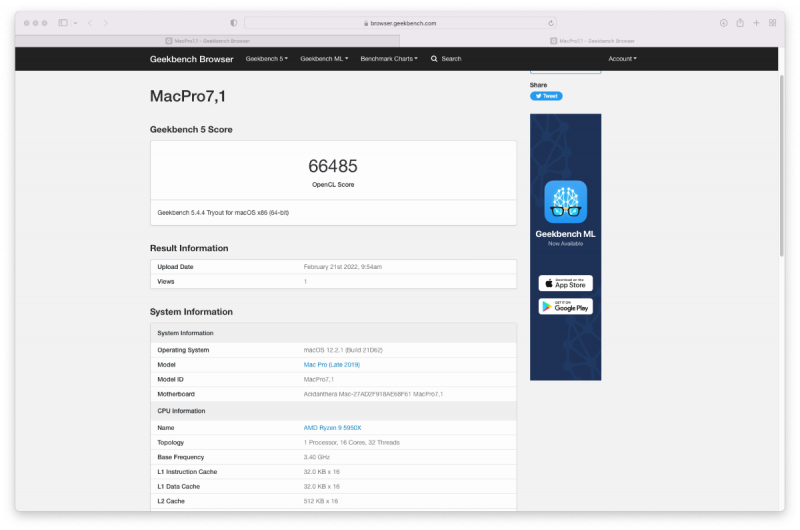Show downloads icon in Safari toolbar
This screenshot has height=530, width=800.
pos(723,23)
